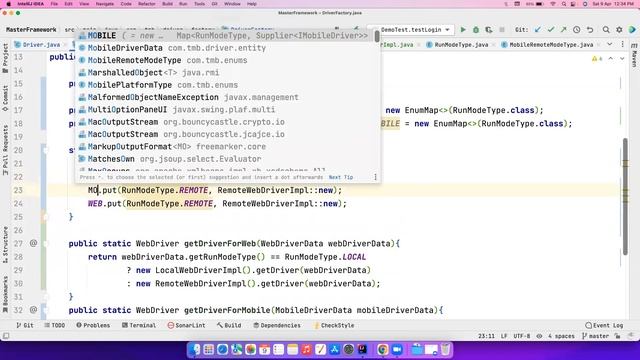Open the Refactor menu

147,4
